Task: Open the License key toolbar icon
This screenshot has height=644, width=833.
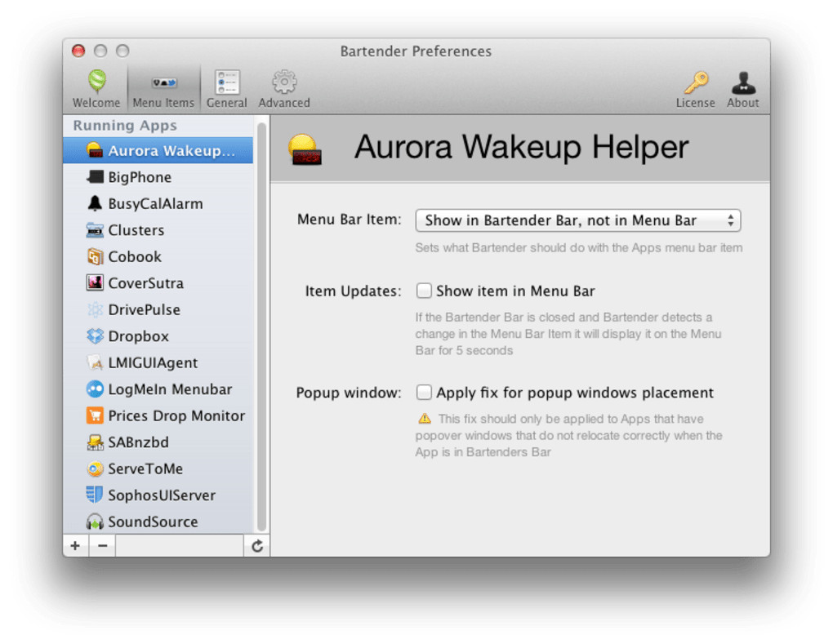Action: point(695,88)
